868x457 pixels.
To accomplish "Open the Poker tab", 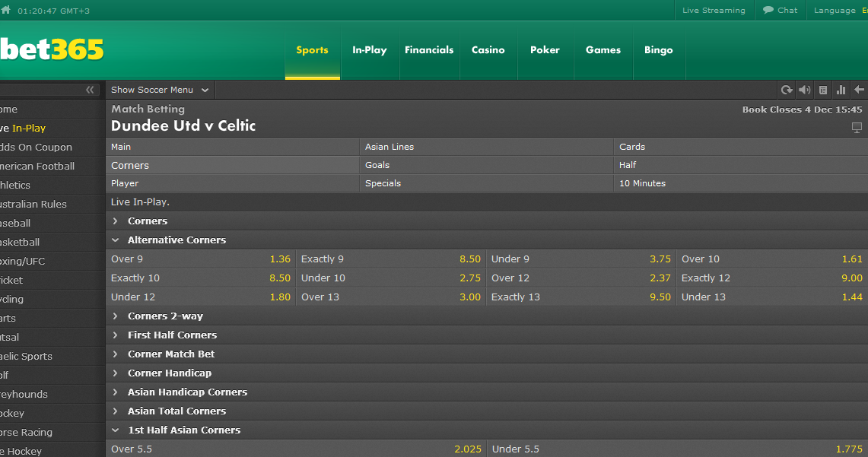I will click(545, 50).
